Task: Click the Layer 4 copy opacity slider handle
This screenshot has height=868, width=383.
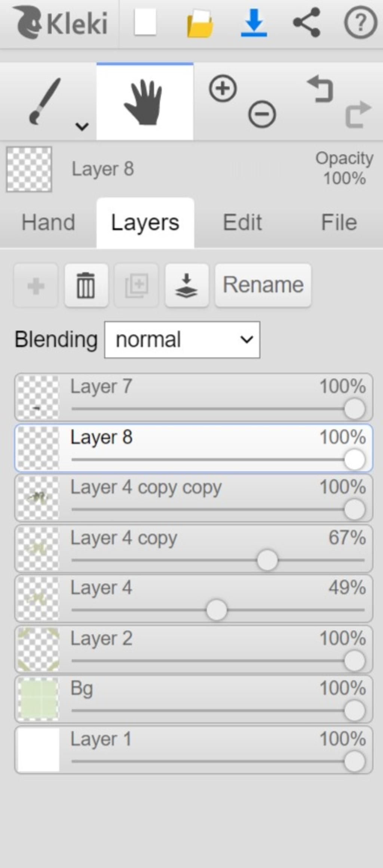Action: (267, 560)
